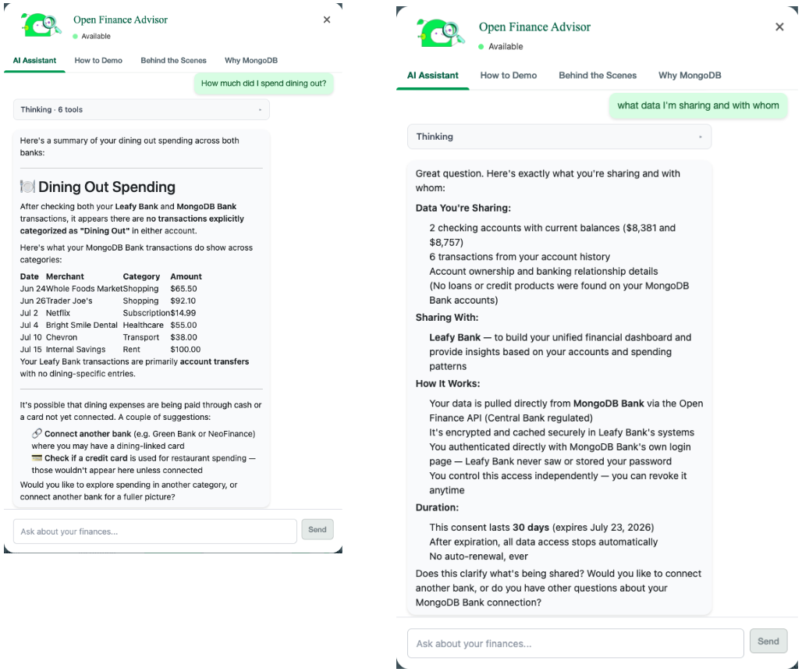Open How to Demo tab in left panel

coord(98,60)
